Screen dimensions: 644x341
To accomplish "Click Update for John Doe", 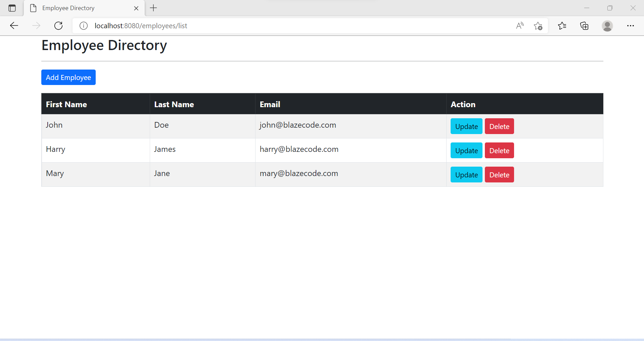I will click(x=466, y=126).
